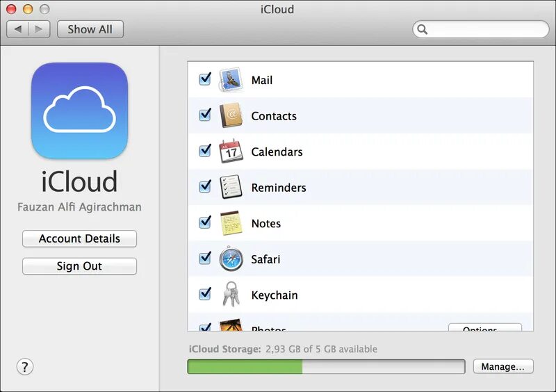This screenshot has height=392, width=556.
Task: Click the Mail label text
Action: point(262,80)
